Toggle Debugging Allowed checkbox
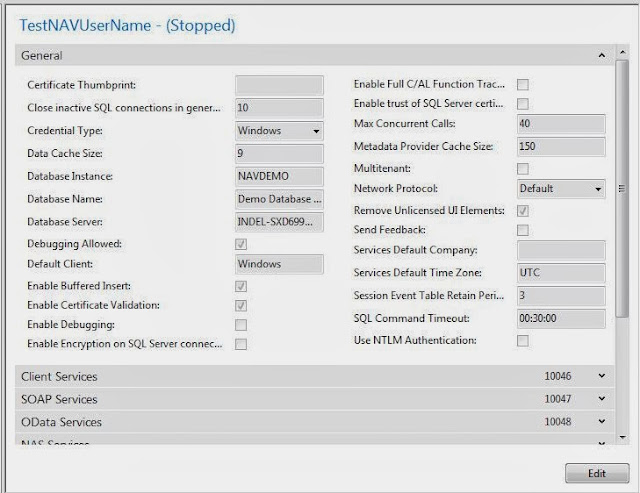640x493 pixels. (x=241, y=244)
